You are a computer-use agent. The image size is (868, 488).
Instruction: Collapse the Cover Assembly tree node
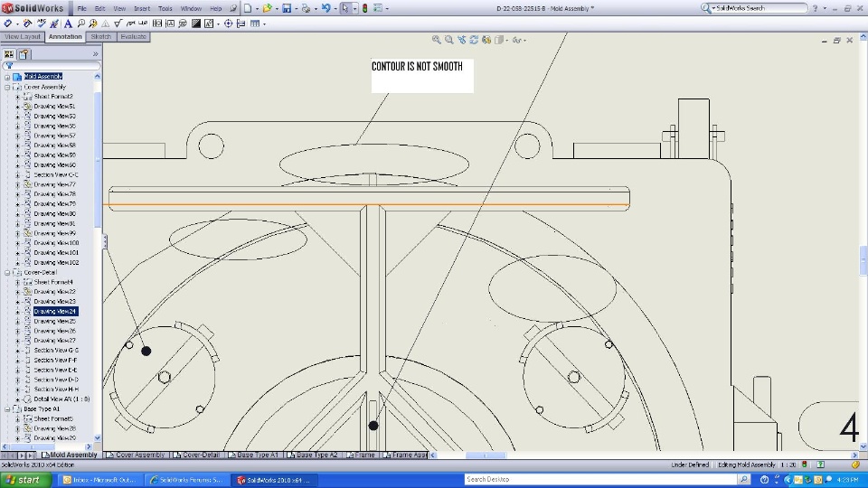click(x=7, y=87)
